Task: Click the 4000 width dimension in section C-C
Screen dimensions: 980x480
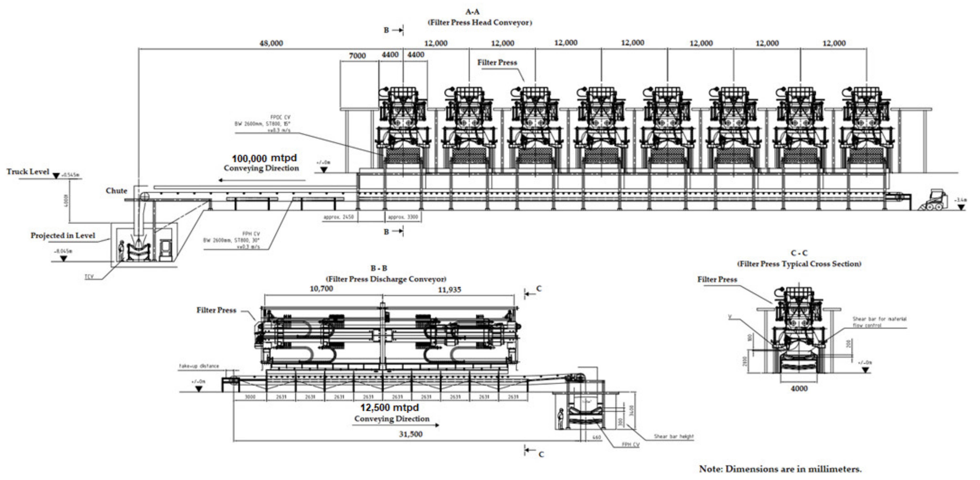Action: point(799,388)
